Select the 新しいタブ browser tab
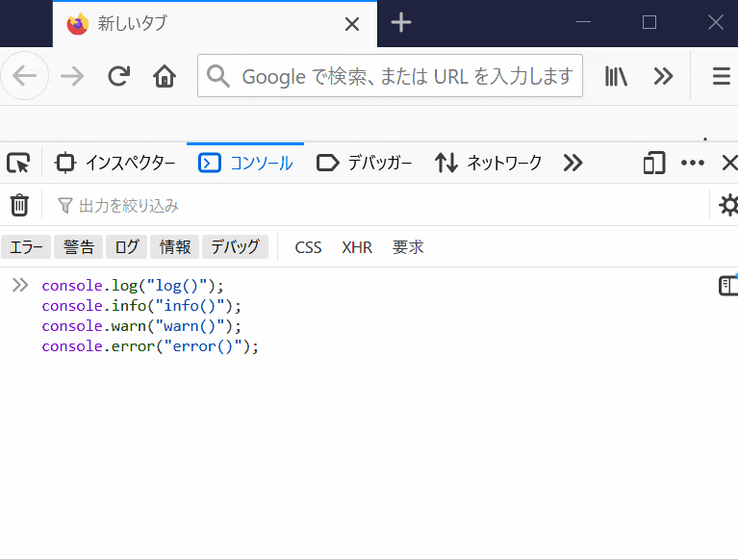The image size is (738, 560). click(x=215, y=23)
